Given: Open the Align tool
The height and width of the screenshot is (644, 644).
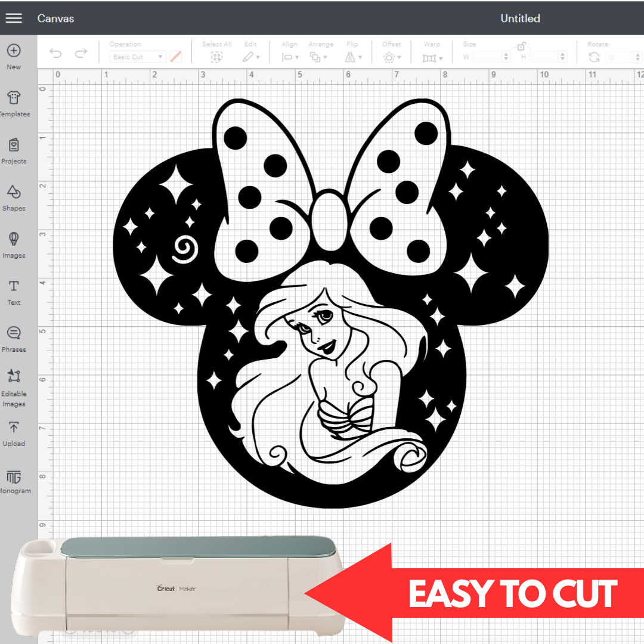Looking at the screenshot, I should point(287,57).
